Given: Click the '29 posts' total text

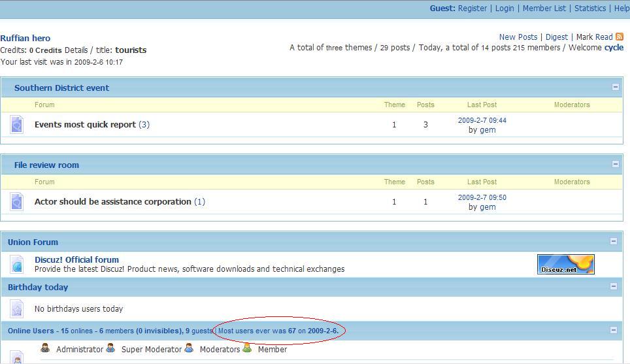Looking at the screenshot, I should [x=395, y=48].
